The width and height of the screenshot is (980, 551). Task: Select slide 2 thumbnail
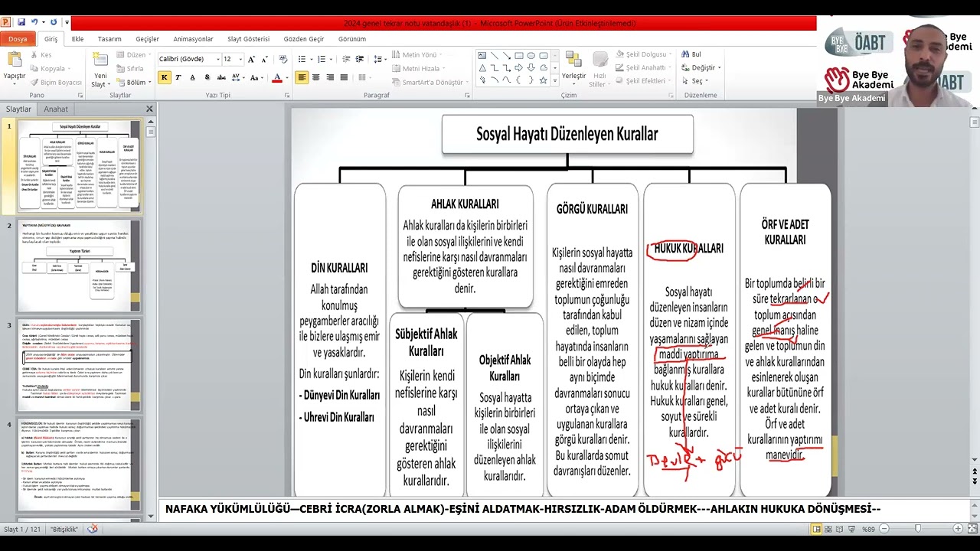point(79,266)
